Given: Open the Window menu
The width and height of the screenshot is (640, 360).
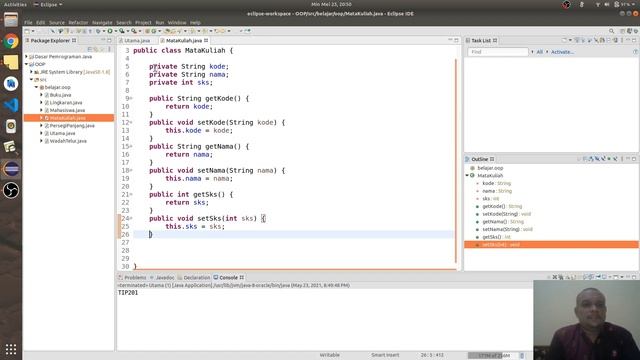Looking at the screenshot, I should (x=177, y=22).
